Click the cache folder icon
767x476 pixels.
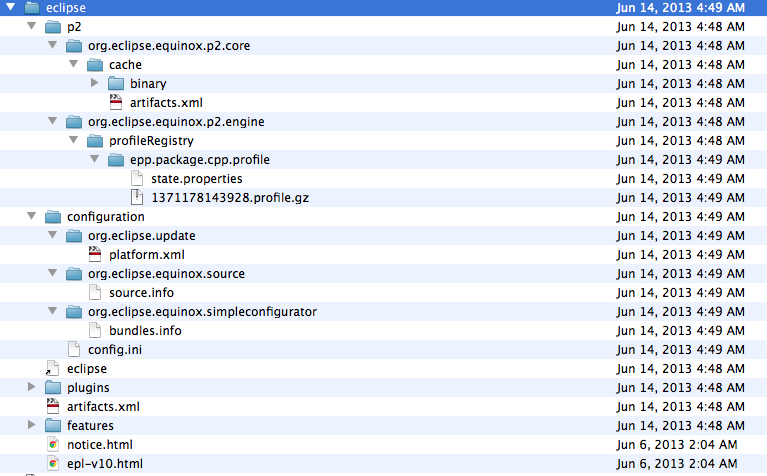(95, 65)
